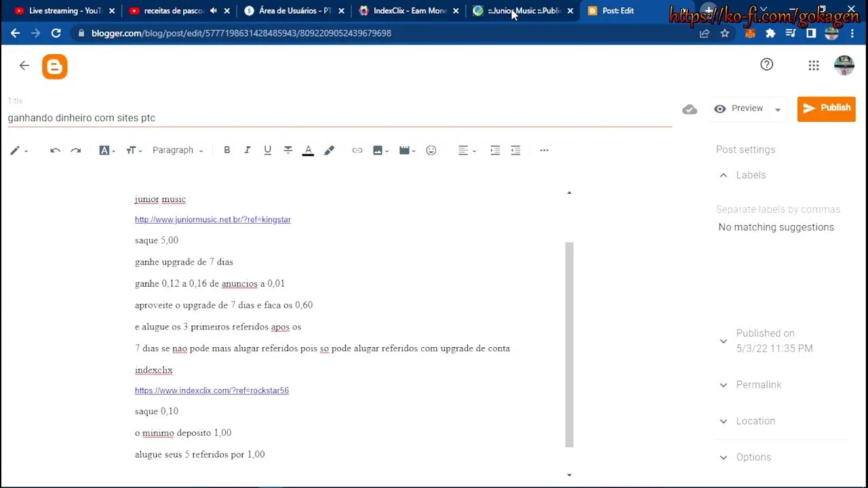Go back to the posts list

click(24, 66)
